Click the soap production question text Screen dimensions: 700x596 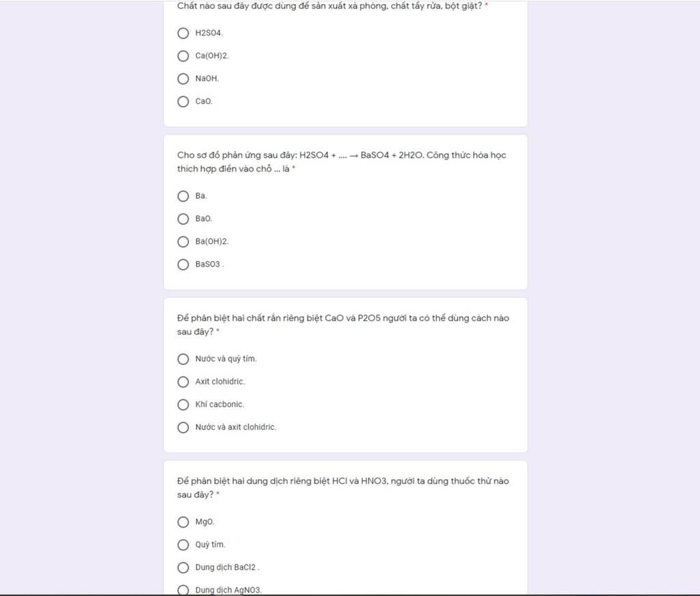(x=329, y=5)
